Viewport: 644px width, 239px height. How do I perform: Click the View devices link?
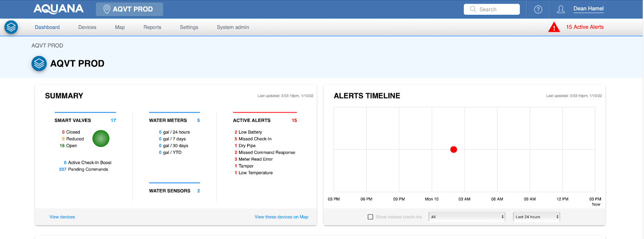[62, 217]
